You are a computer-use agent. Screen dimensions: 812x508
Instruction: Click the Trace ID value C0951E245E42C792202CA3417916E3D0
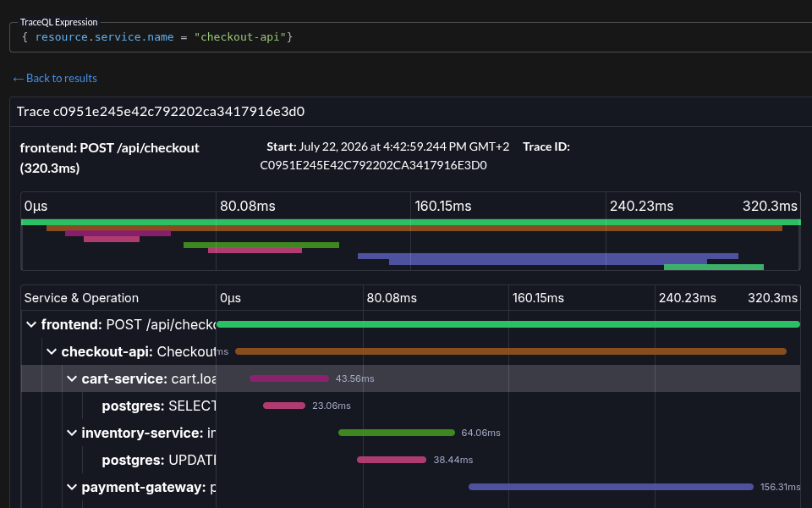coord(373,165)
